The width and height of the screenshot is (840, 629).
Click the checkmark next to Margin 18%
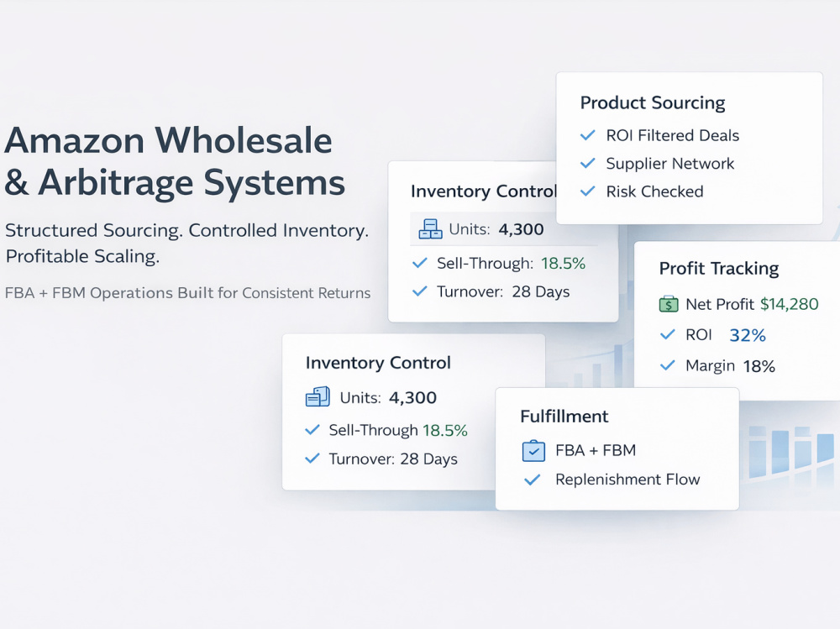coord(668,365)
